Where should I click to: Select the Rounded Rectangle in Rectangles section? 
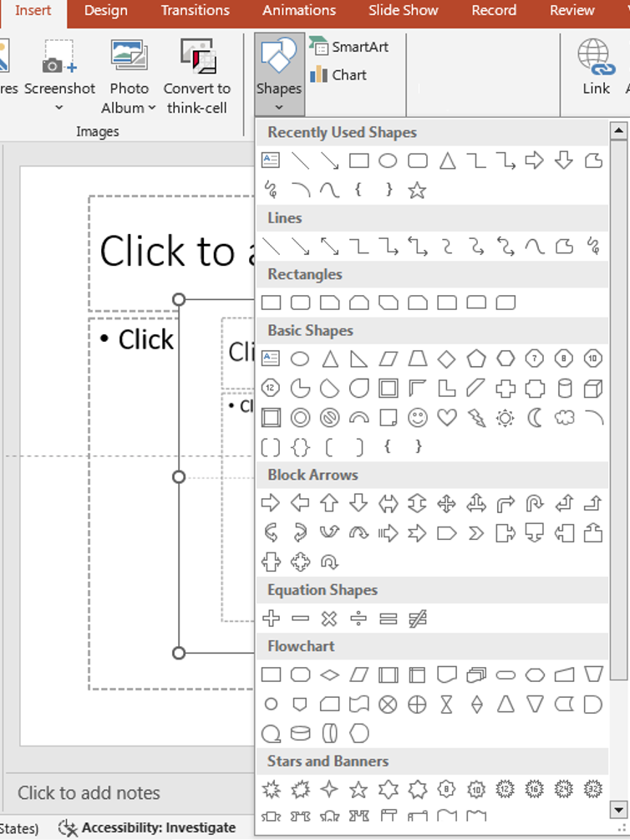click(300, 303)
